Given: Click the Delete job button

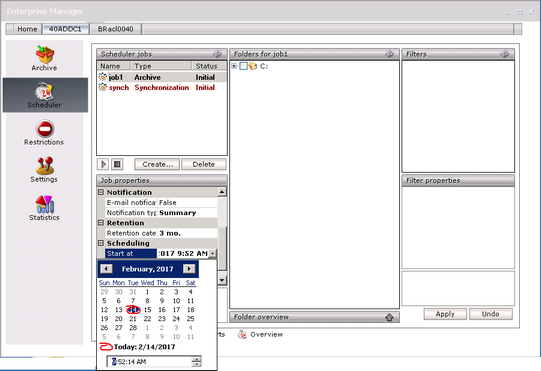Looking at the screenshot, I should [x=204, y=164].
